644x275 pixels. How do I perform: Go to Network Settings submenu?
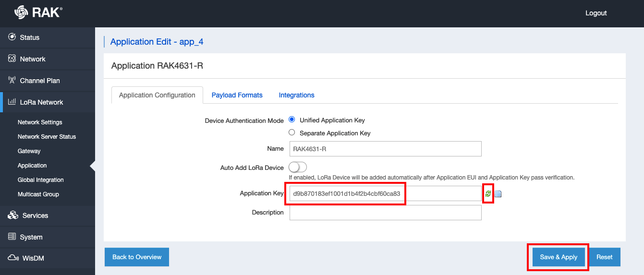40,122
